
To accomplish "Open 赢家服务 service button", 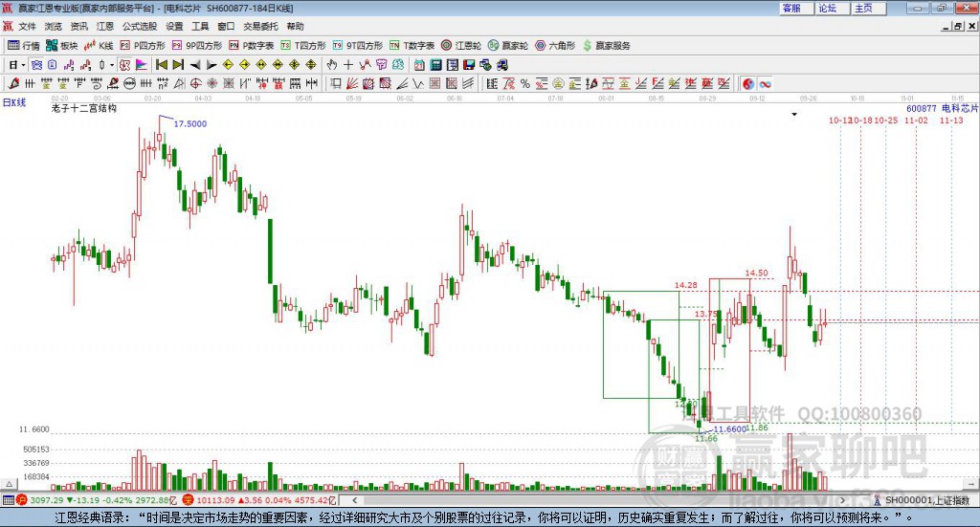I will [x=606, y=46].
